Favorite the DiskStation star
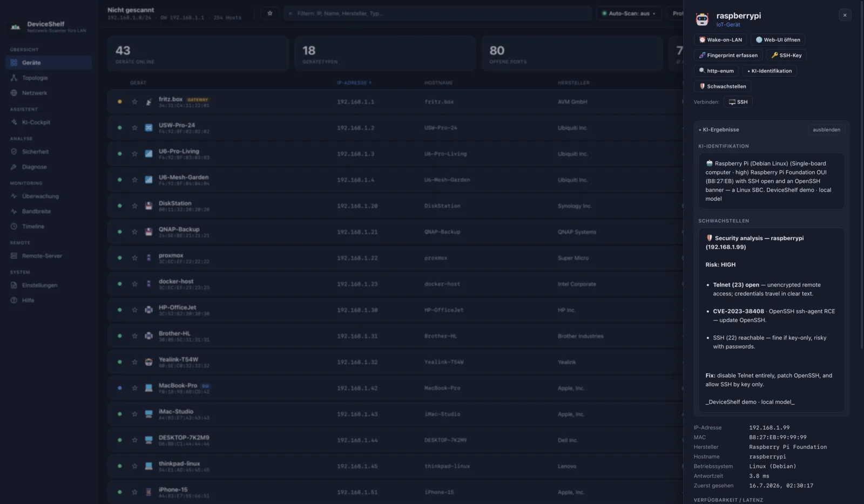This screenshot has height=504, width=864. point(134,206)
